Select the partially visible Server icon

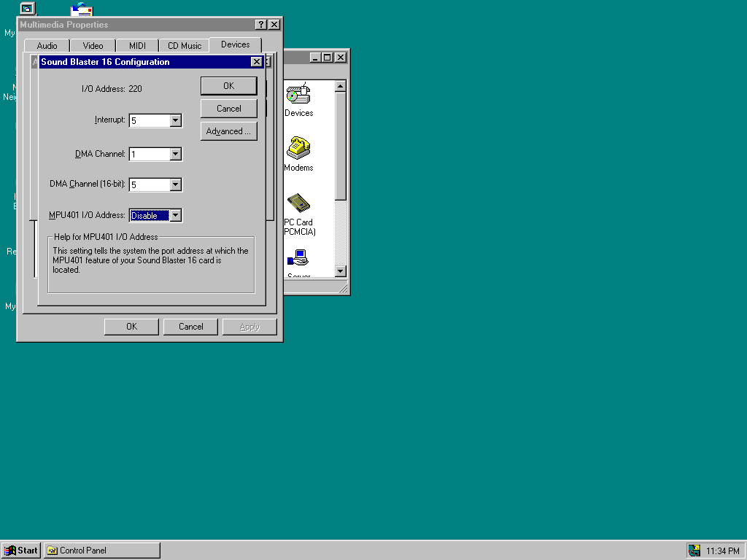pyautogui.click(x=298, y=260)
